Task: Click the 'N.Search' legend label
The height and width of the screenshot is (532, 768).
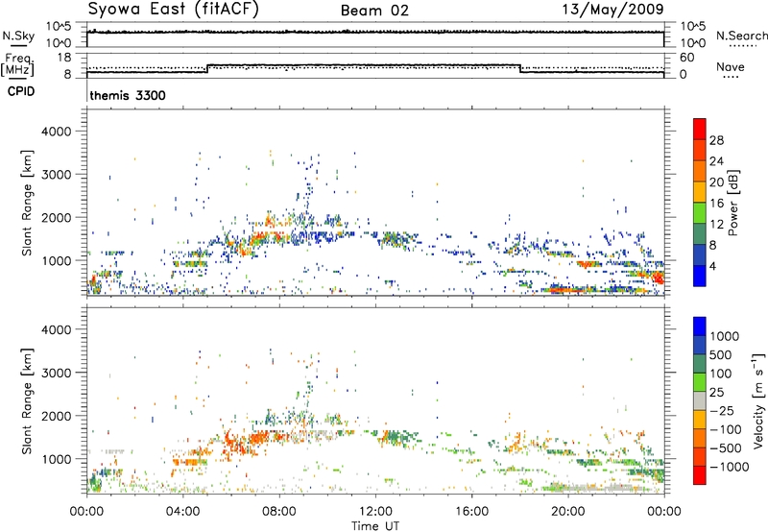Action: coord(742,36)
